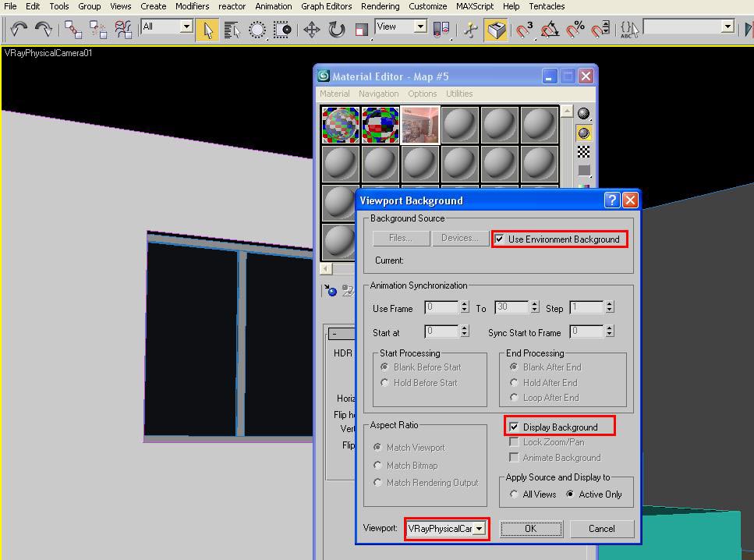The height and width of the screenshot is (560, 754).
Task: Pick the selection region shape tool
Action: pyautogui.click(x=257, y=30)
